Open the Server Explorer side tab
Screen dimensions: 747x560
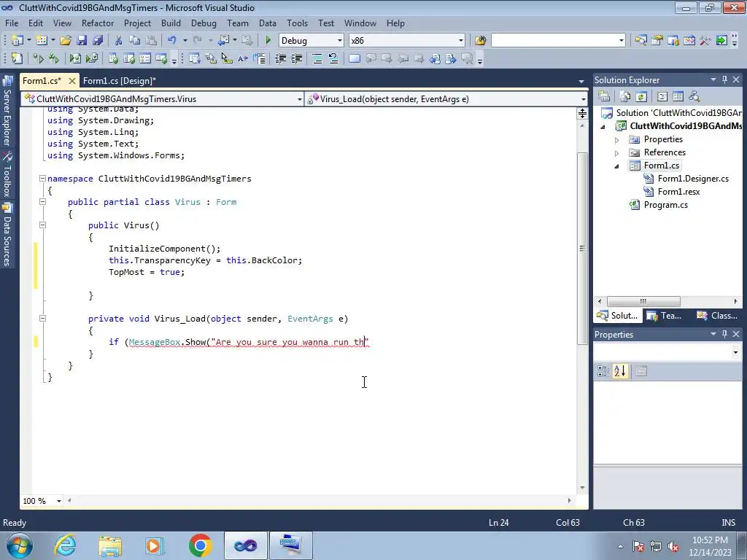(x=7, y=112)
